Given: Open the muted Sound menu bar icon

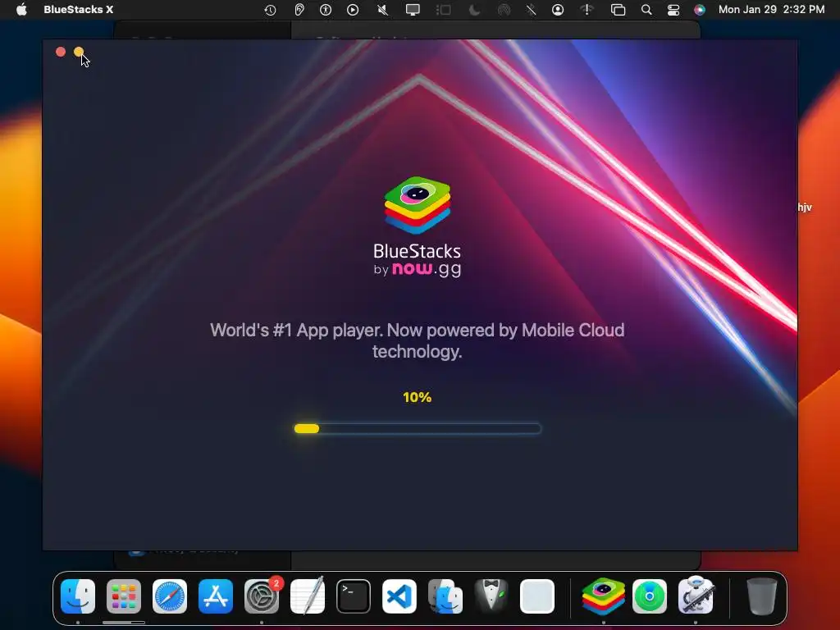Looking at the screenshot, I should click(382, 10).
